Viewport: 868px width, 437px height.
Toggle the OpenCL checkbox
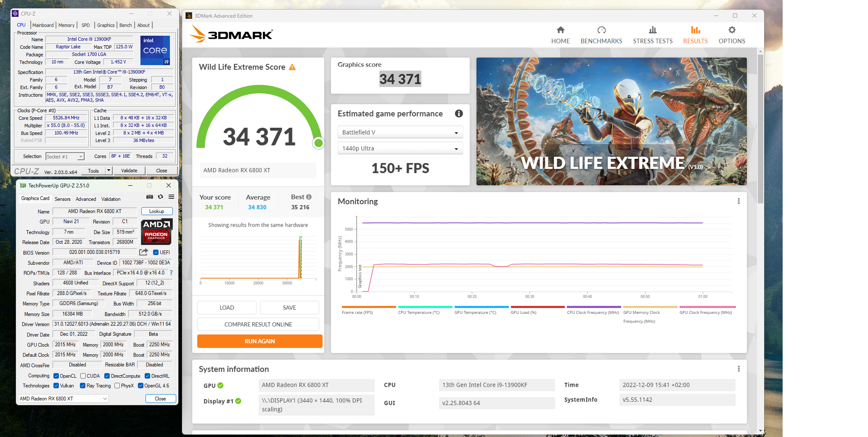click(56, 376)
